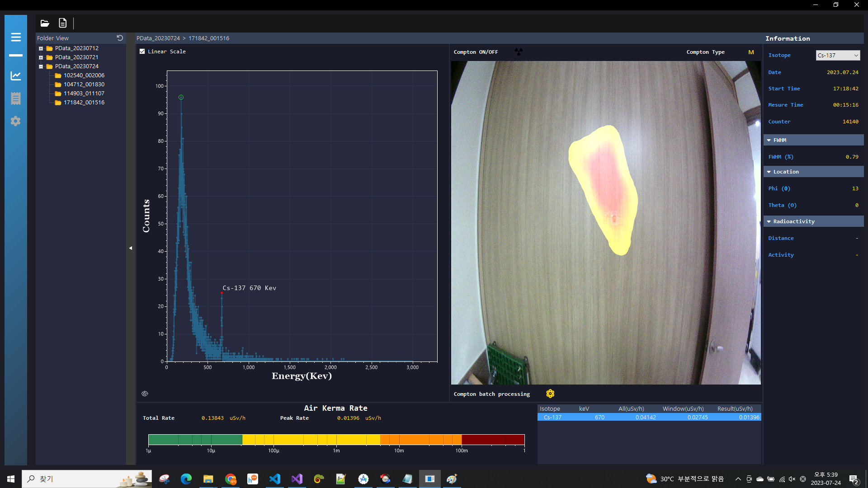Open the report list sidebar icon
The image size is (868, 488).
pyautogui.click(x=16, y=99)
